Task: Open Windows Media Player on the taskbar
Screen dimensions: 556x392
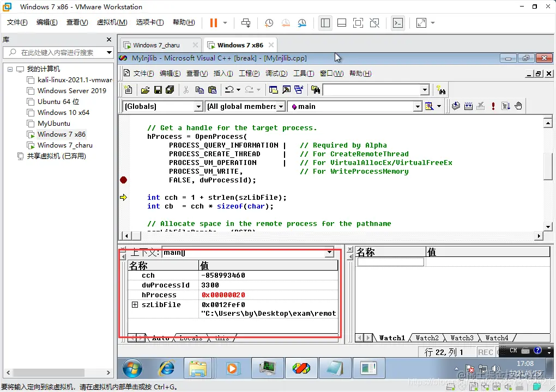Action: click(x=232, y=368)
